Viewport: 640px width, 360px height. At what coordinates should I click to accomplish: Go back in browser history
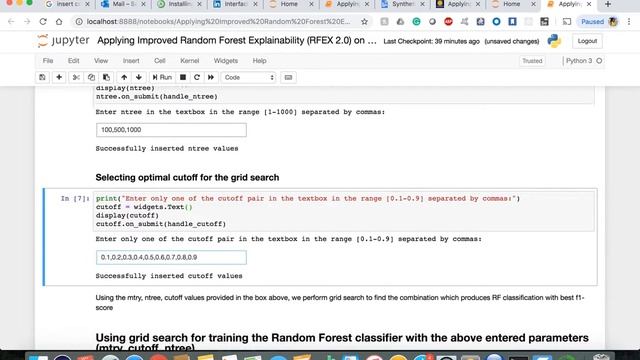11,22
